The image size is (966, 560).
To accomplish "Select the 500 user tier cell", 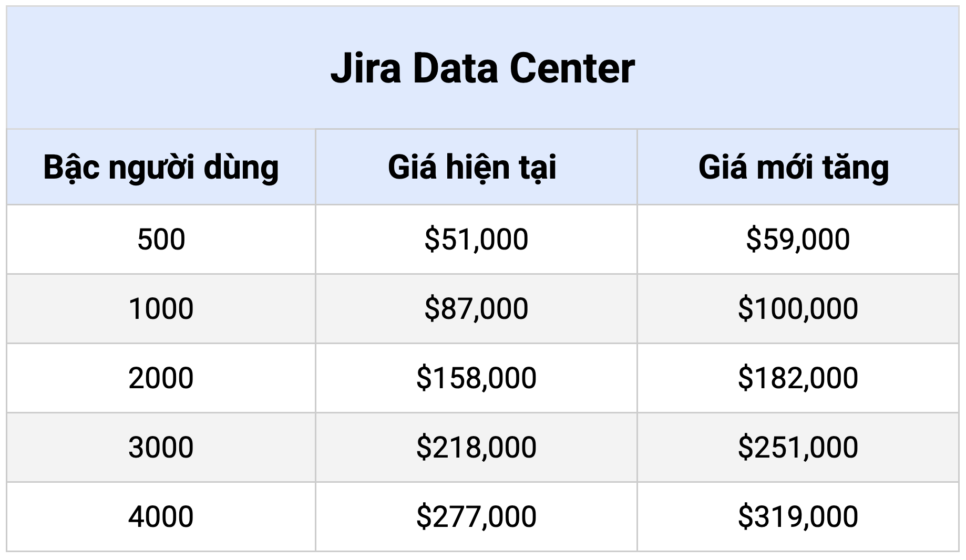I will pyautogui.click(x=161, y=240).
